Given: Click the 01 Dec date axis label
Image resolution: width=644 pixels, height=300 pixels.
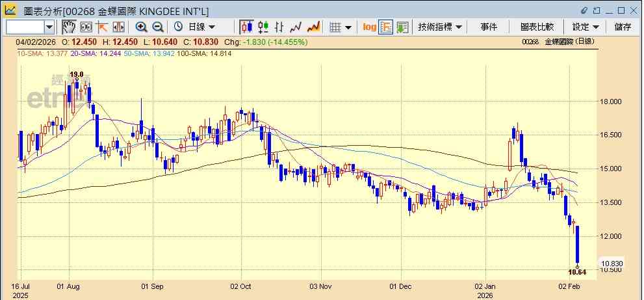Looking at the screenshot, I should click(x=401, y=286).
